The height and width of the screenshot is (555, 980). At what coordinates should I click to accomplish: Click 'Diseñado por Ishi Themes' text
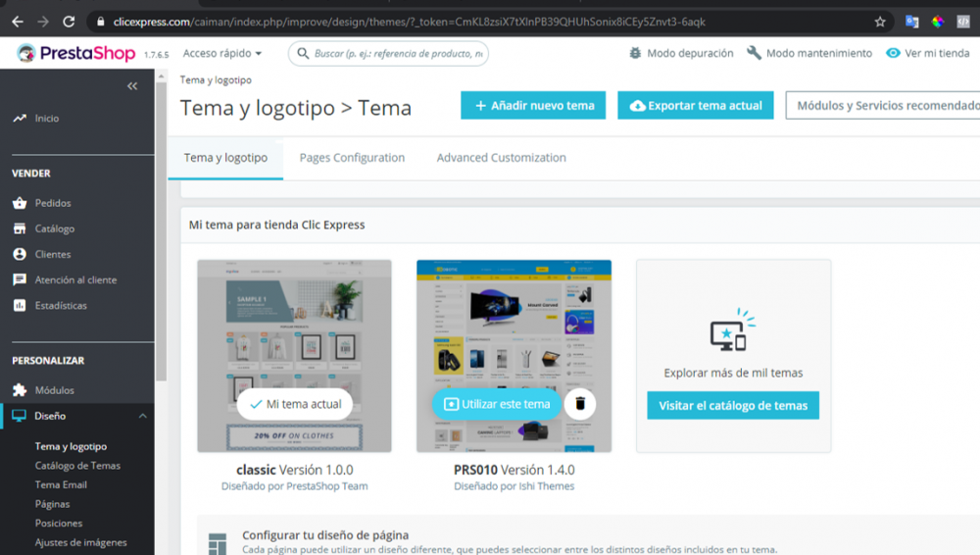coord(514,486)
